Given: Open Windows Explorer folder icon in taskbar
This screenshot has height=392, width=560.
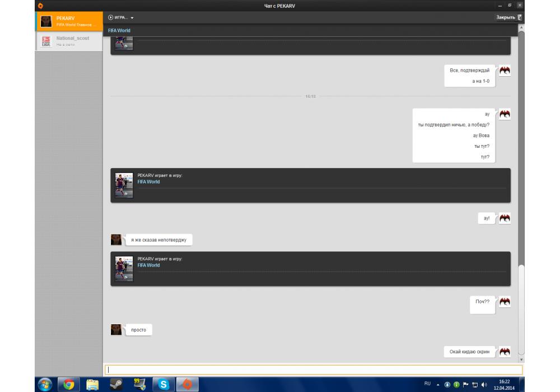Looking at the screenshot, I should (x=92, y=384).
